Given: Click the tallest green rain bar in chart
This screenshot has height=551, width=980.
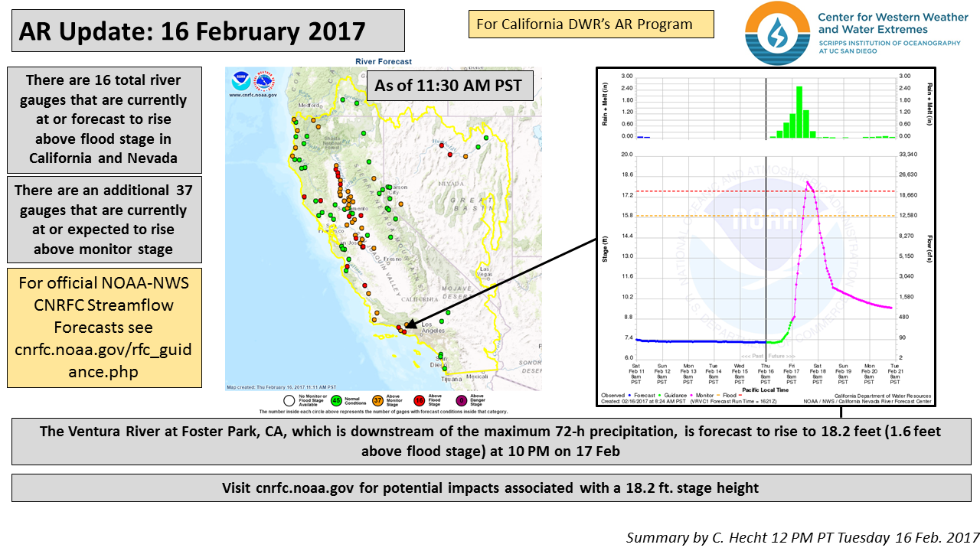Looking at the screenshot, I should coord(799,112).
